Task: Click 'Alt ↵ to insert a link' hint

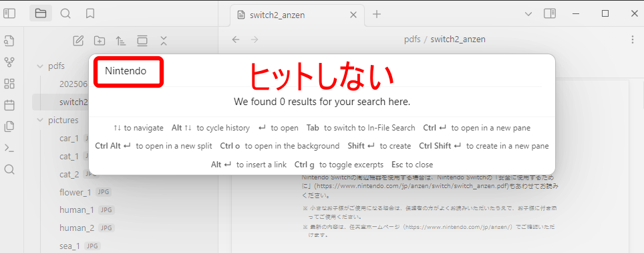Action: [249, 165]
